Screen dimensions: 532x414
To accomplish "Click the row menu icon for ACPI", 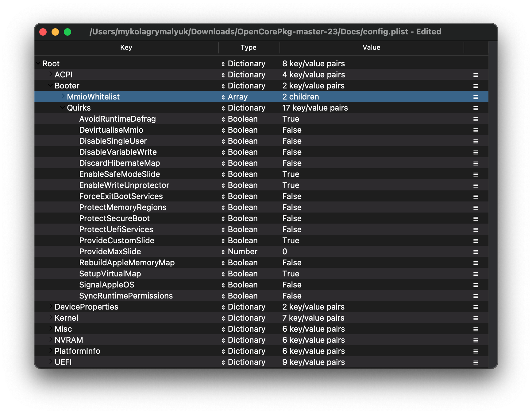I will click(x=475, y=75).
